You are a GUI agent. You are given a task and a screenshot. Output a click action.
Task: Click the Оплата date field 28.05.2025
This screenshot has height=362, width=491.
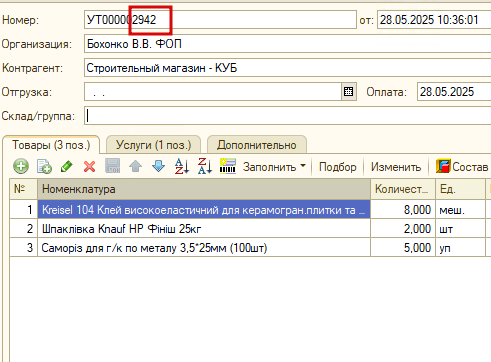454,92
